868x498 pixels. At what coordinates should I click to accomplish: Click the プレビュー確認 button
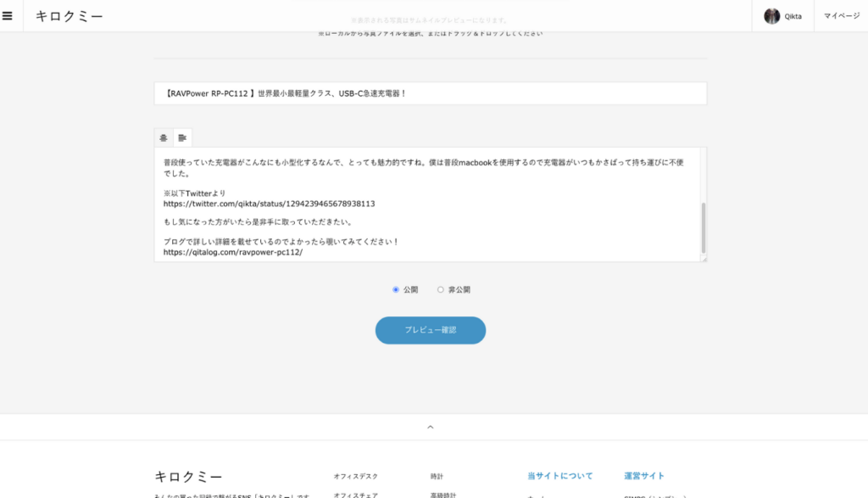pos(431,330)
